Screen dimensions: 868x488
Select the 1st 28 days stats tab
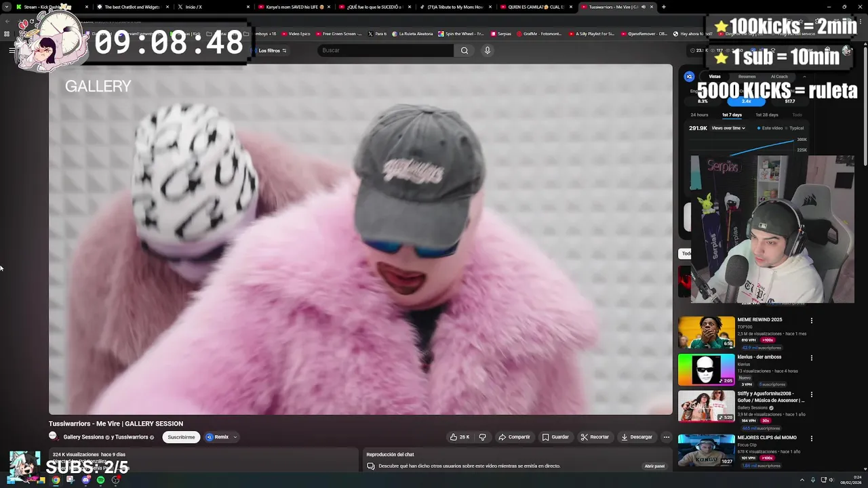click(767, 115)
